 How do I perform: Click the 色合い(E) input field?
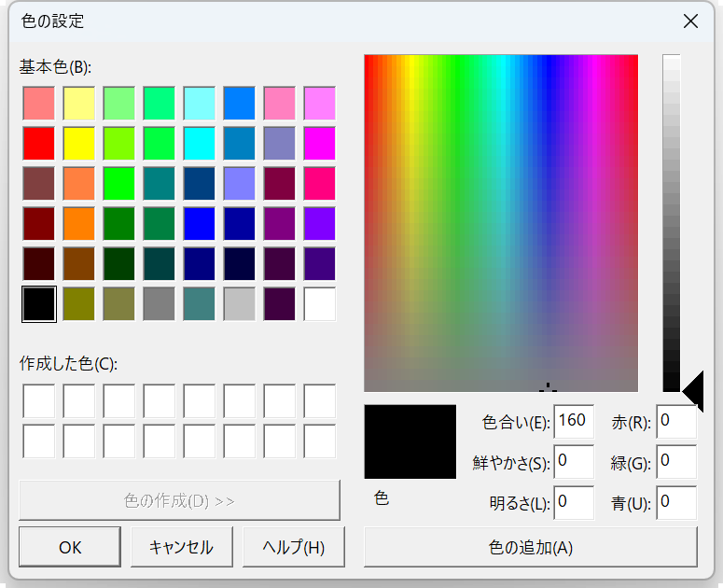574,421
